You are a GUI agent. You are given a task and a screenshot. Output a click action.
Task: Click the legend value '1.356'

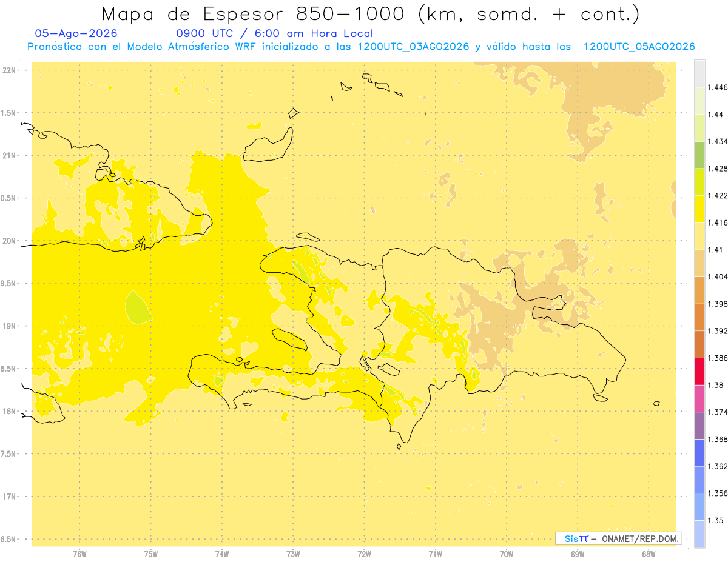(x=718, y=493)
